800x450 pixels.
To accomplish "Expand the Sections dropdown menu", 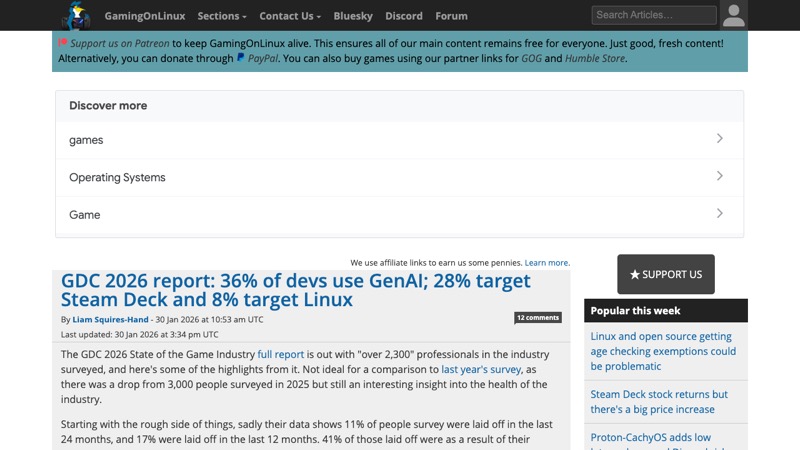I will [222, 16].
